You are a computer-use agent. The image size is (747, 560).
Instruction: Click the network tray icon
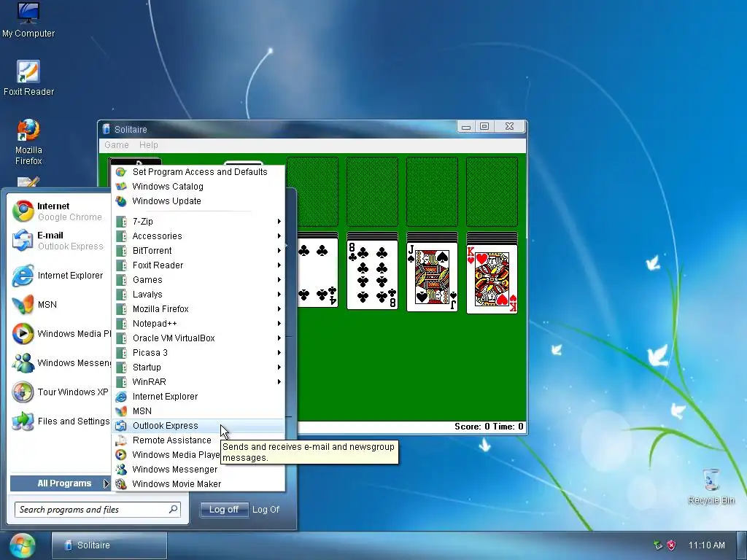[659, 545]
